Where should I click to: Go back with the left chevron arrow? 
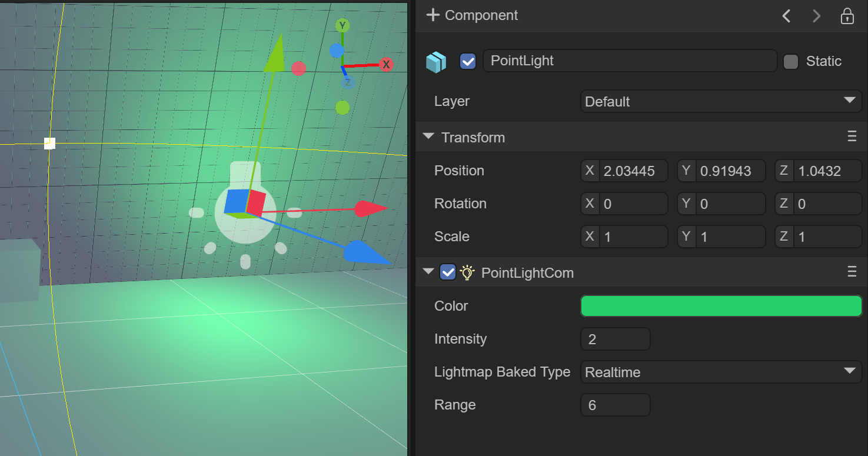(x=786, y=16)
